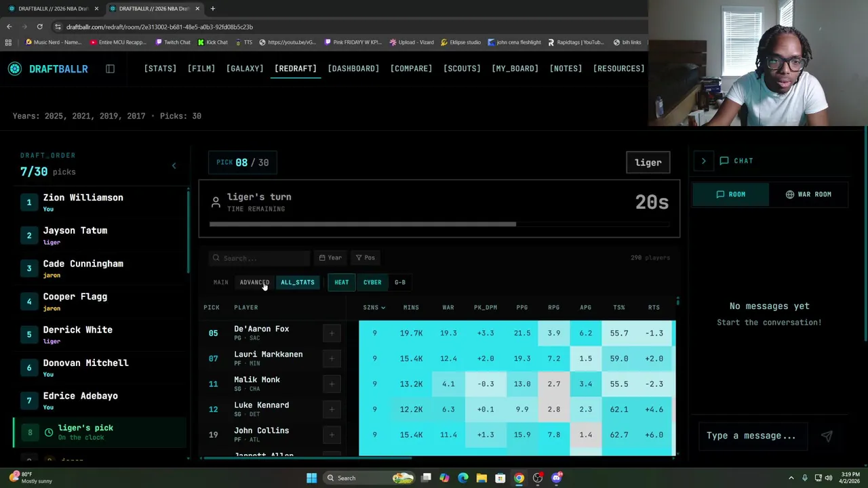Viewport: 868px width, 488px height.
Task: Click the DRAFTBALLR logo icon
Action: [15, 68]
